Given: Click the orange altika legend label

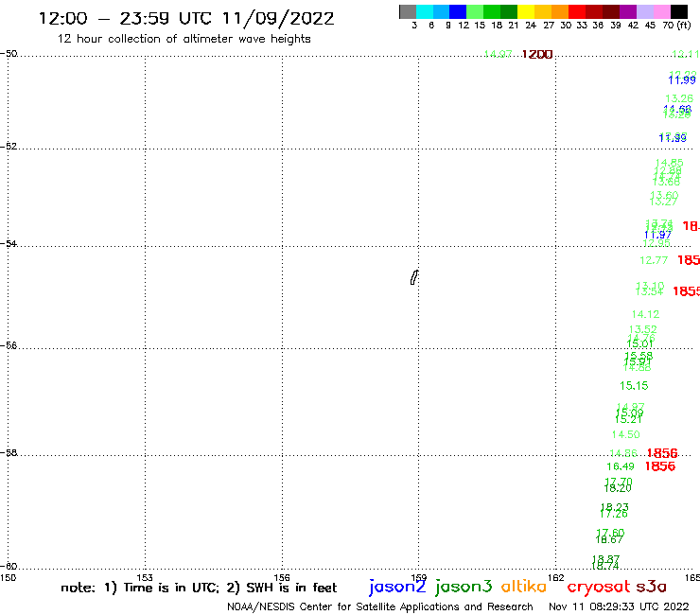Looking at the screenshot, I should (523, 587).
